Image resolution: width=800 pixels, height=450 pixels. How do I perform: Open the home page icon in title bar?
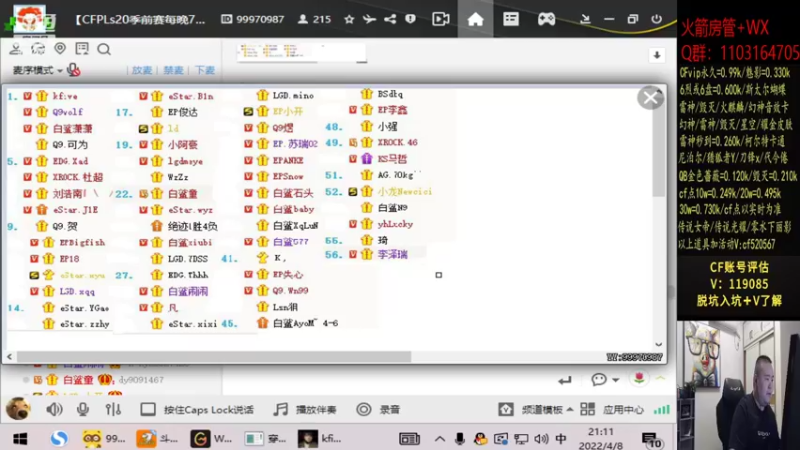[x=475, y=19]
